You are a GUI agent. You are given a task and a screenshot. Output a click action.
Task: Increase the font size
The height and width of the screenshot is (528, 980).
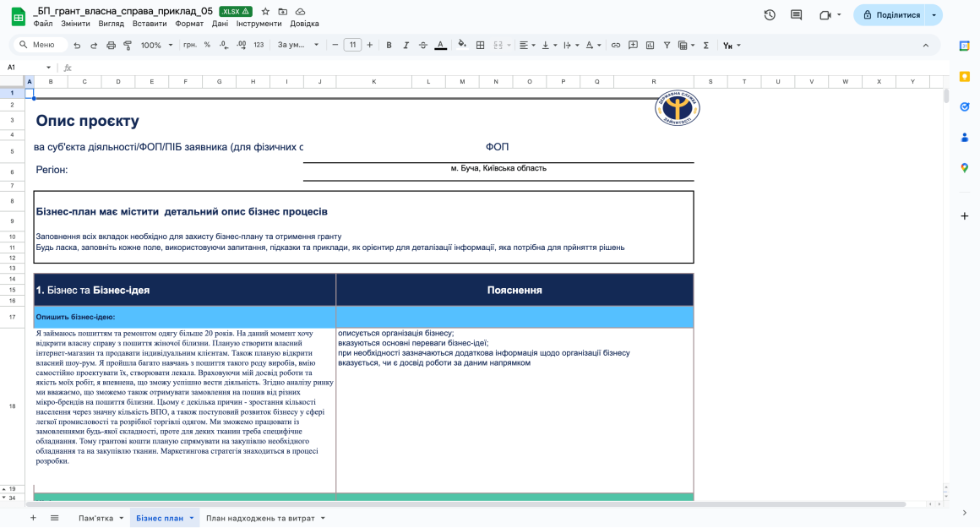pos(370,45)
